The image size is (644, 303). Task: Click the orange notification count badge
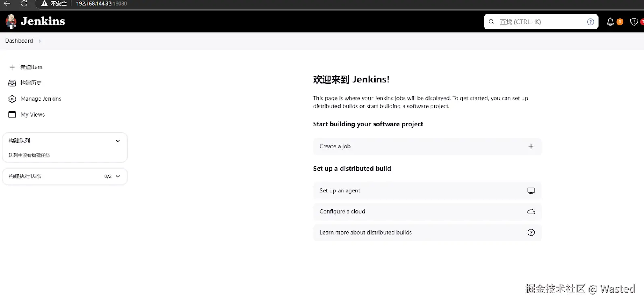pos(620,22)
